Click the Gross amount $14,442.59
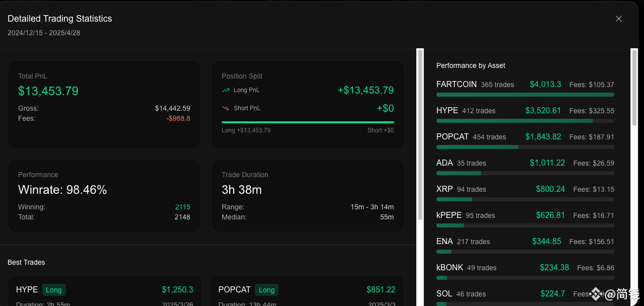644x306 pixels. 172,108
